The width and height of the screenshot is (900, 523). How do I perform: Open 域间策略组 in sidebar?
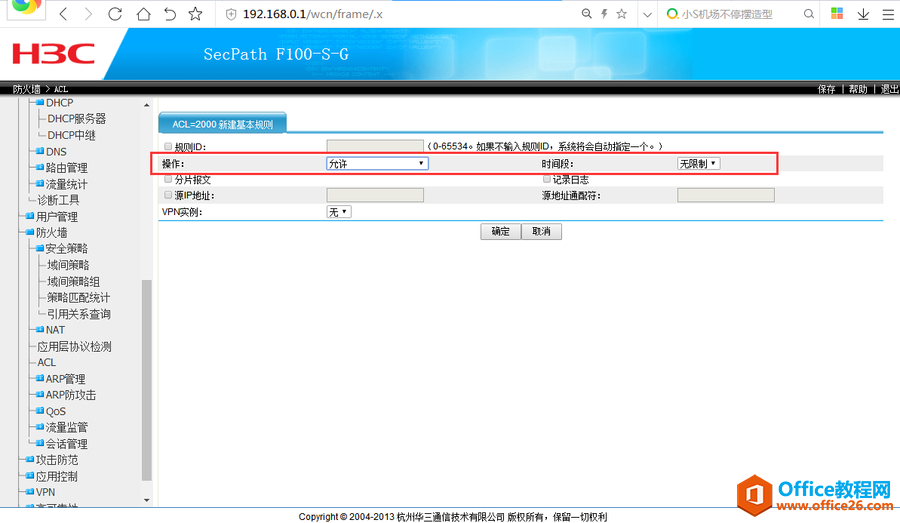73,282
